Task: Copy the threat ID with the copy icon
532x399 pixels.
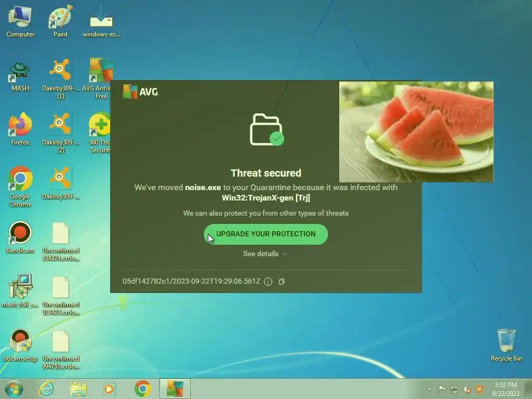Action: pyautogui.click(x=281, y=282)
